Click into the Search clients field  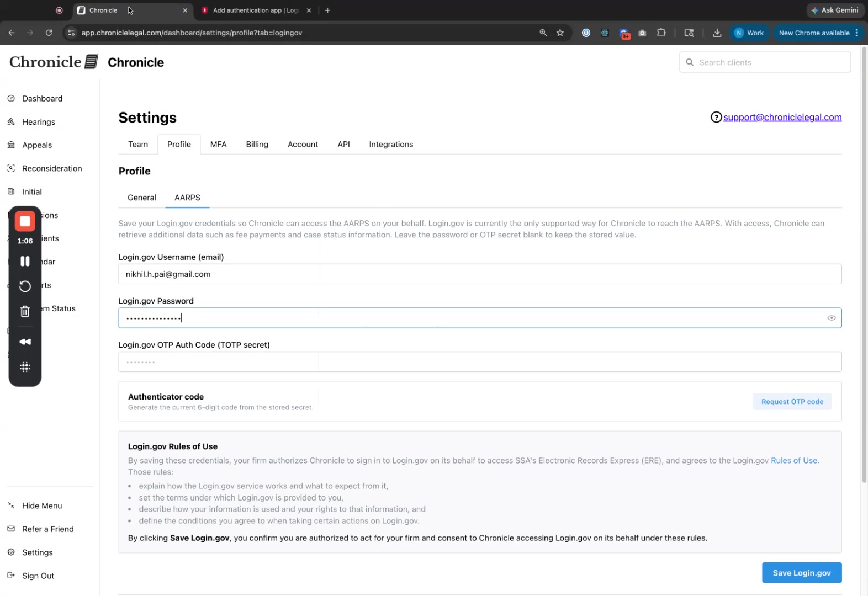point(765,62)
